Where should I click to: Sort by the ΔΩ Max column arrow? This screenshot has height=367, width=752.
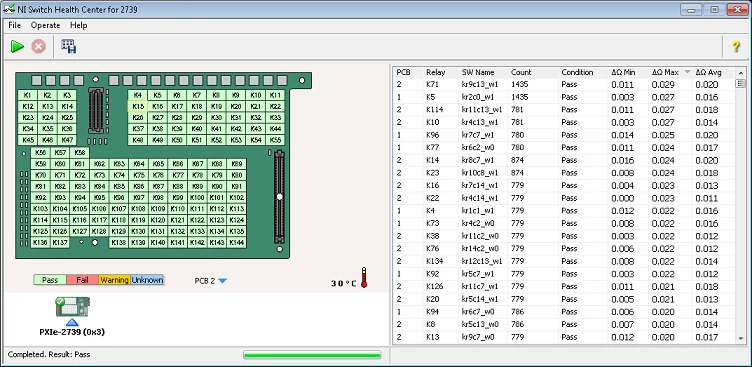[687, 72]
